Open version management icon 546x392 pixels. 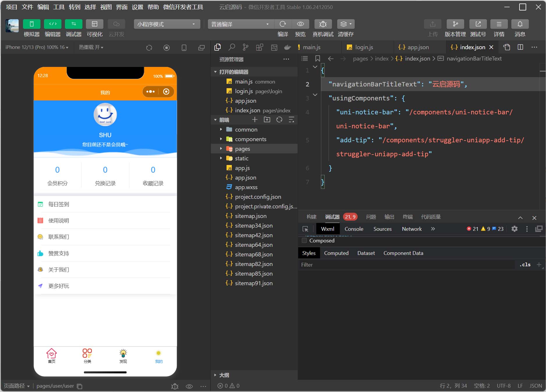pos(455,24)
